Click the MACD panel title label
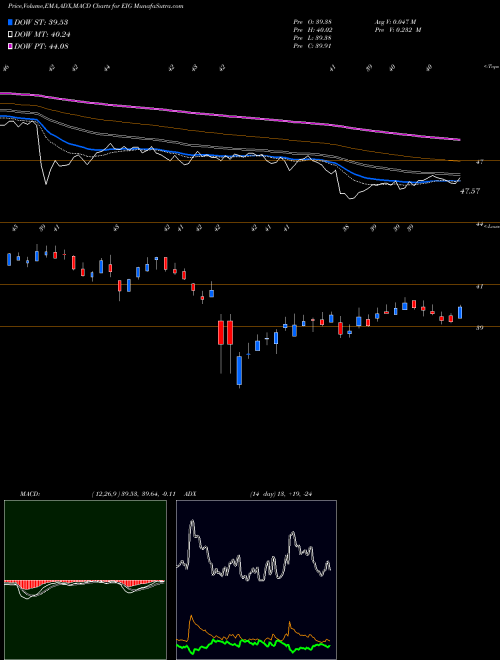The height and width of the screenshot is (660, 500). pos(30,494)
